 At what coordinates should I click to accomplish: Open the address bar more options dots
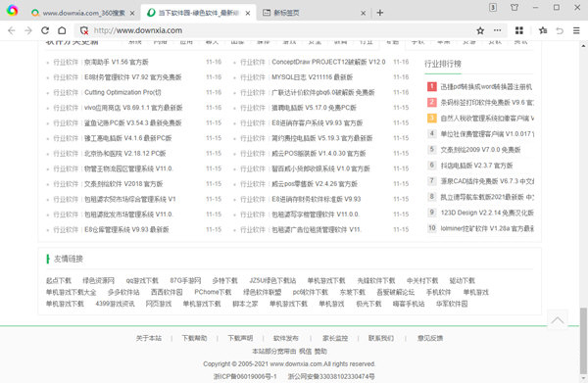point(497,30)
